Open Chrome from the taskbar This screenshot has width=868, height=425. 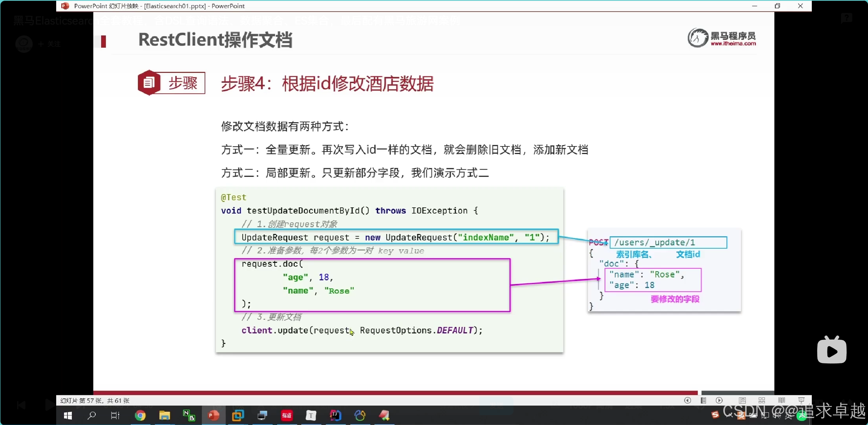tap(140, 415)
